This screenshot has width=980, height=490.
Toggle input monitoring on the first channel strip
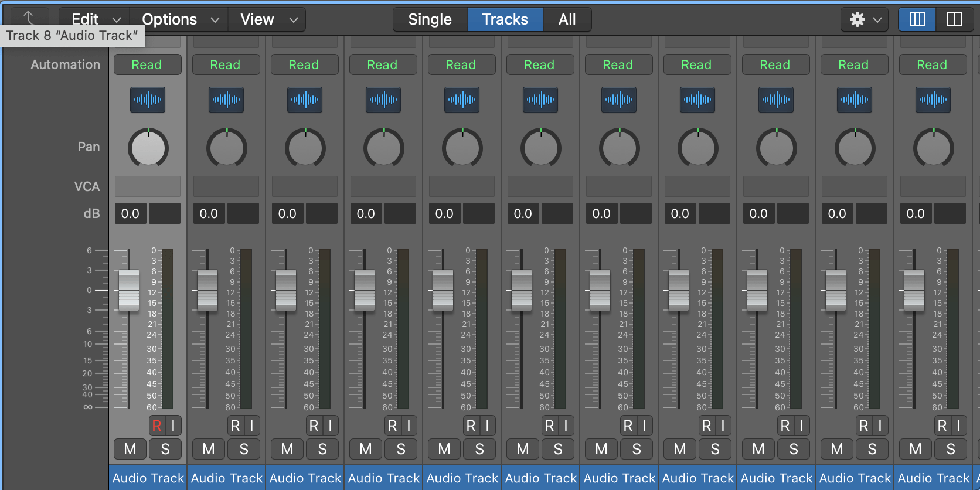(173, 426)
